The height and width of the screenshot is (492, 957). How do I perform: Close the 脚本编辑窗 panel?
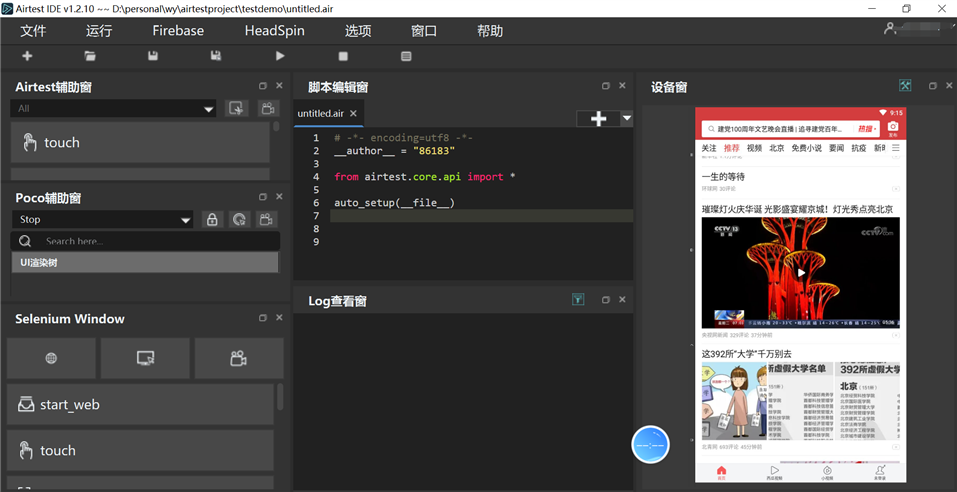pyautogui.click(x=623, y=86)
